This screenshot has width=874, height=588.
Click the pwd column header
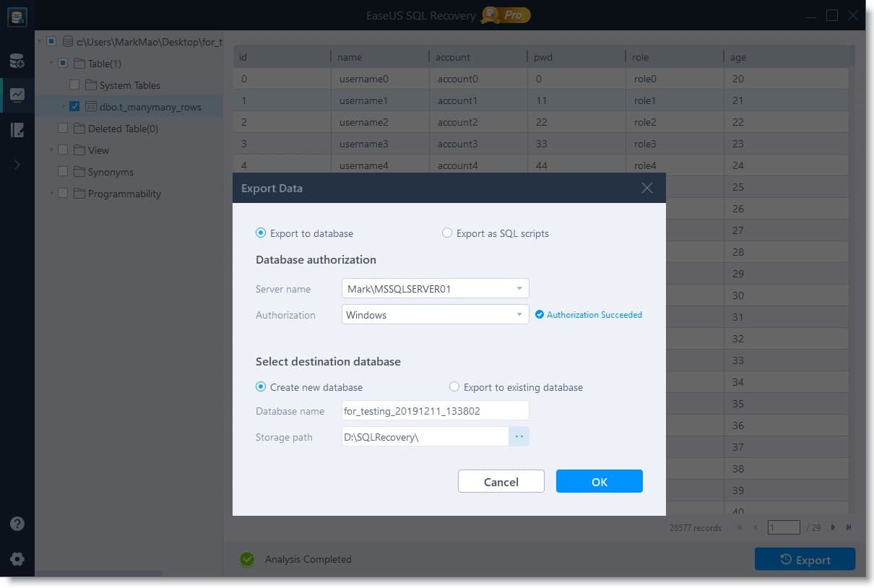pyautogui.click(x=576, y=57)
